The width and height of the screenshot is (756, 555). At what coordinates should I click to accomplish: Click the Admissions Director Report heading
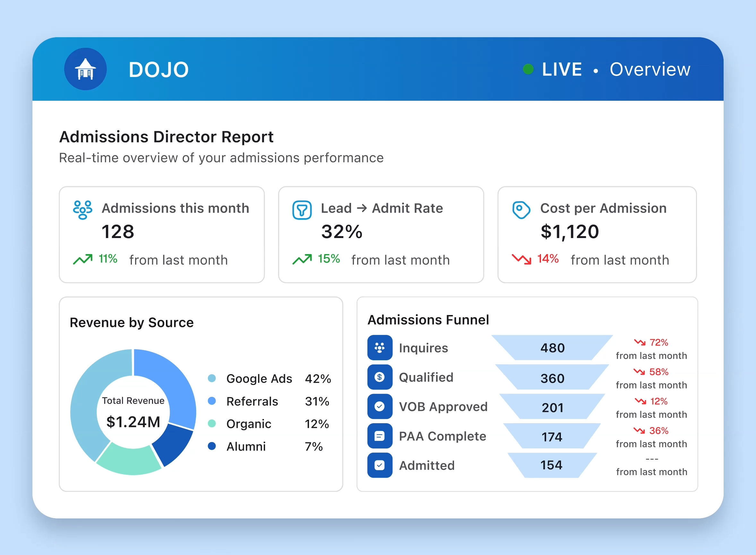[x=166, y=137]
